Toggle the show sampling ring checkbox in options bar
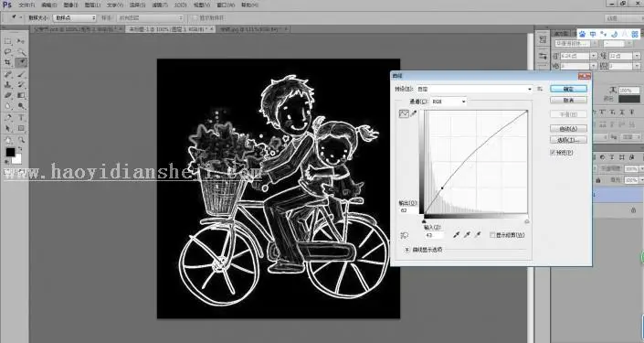Viewport: 644px width, 343px height. point(195,17)
